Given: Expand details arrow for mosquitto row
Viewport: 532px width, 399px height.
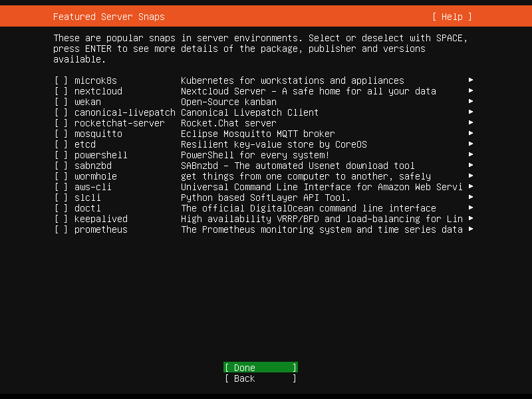Looking at the screenshot, I should pos(471,133).
